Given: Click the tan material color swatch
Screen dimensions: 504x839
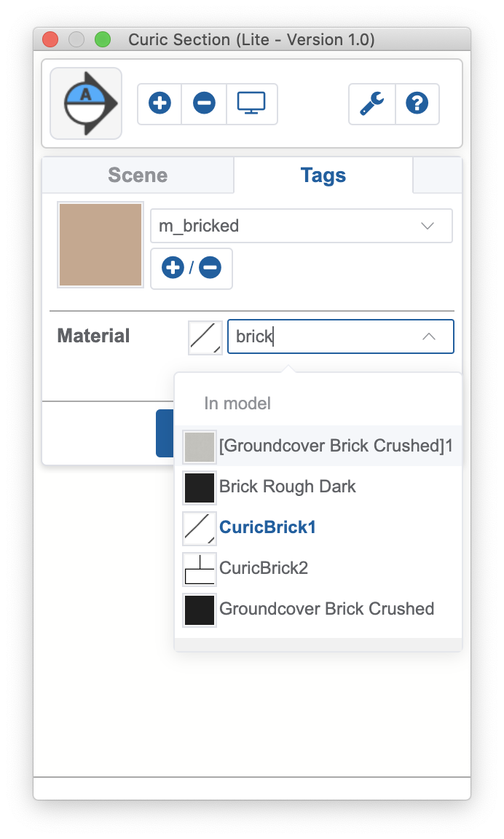Looking at the screenshot, I should (x=100, y=245).
